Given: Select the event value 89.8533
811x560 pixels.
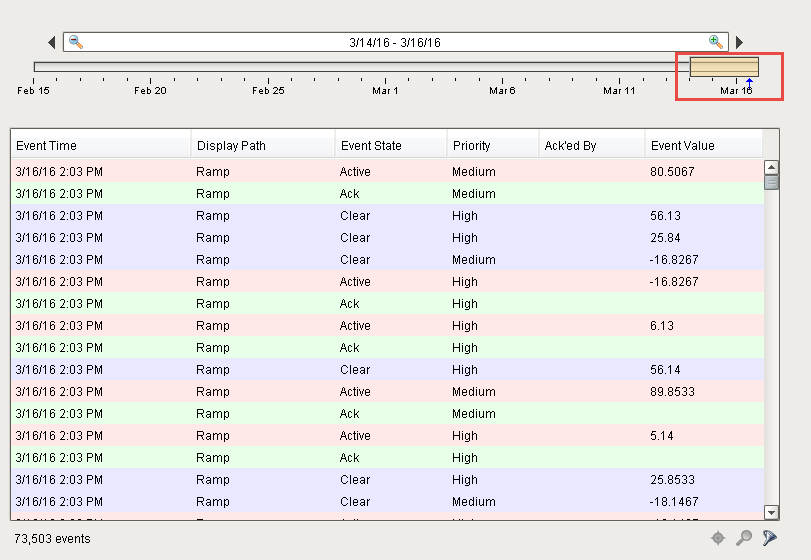Looking at the screenshot, I should (x=672, y=391).
